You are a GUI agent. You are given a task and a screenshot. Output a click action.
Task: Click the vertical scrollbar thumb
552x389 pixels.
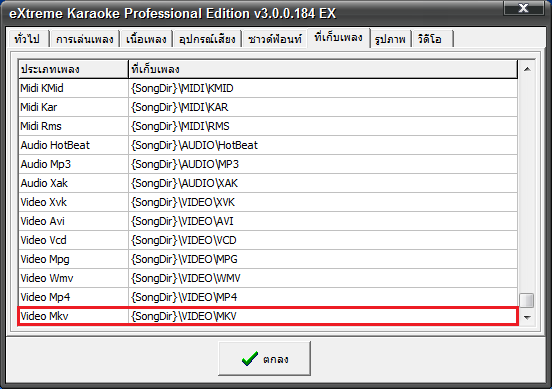(x=527, y=300)
